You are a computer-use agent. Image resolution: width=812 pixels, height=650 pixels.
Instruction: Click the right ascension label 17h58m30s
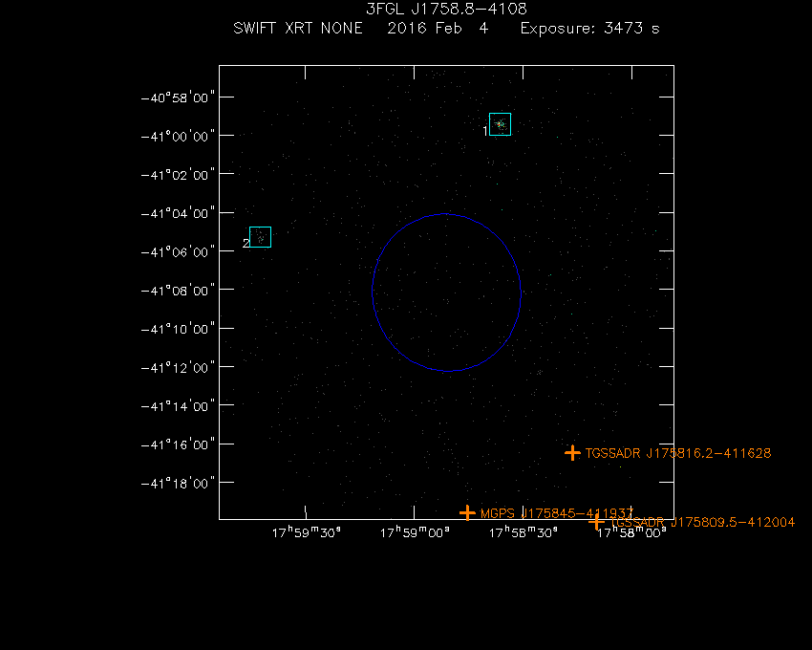(x=524, y=532)
